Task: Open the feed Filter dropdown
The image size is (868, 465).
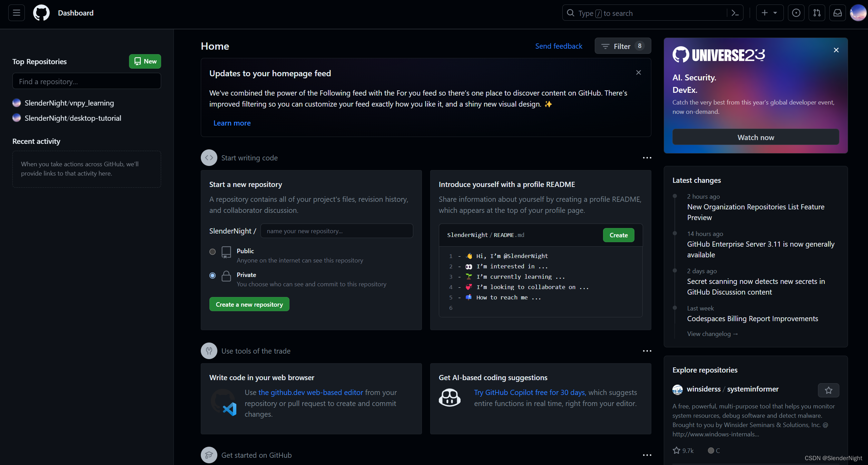Action: pyautogui.click(x=622, y=46)
